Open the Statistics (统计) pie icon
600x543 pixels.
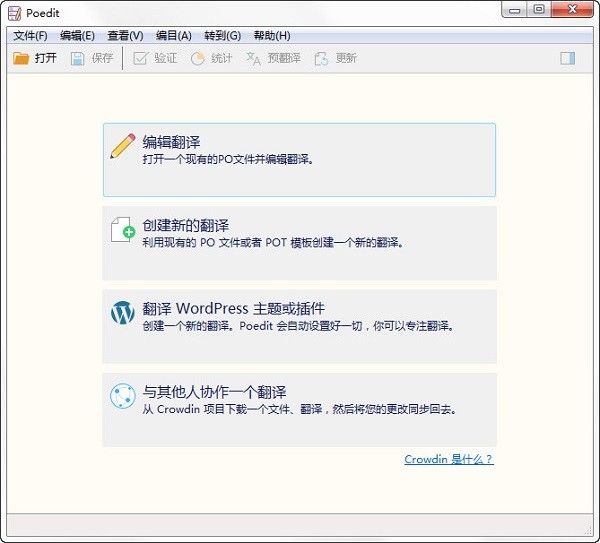point(198,58)
